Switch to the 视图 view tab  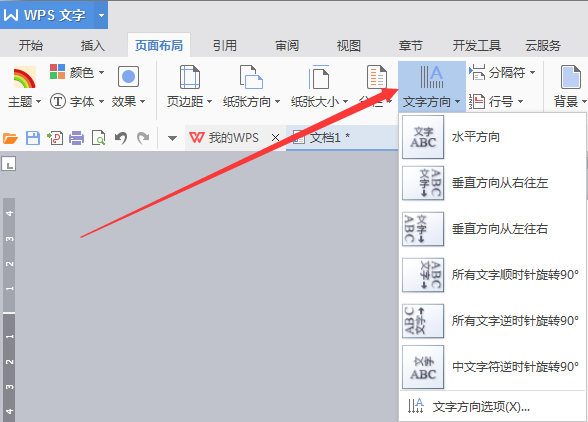tap(348, 45)
